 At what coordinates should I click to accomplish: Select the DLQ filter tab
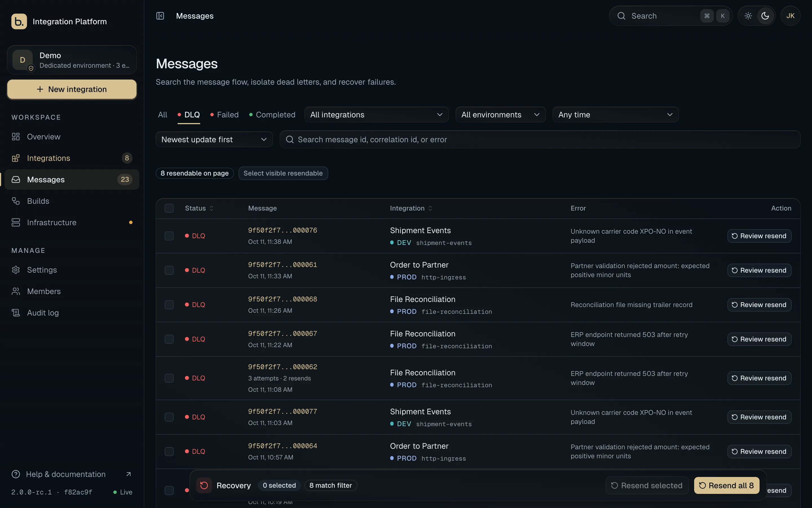coord(189,115)
